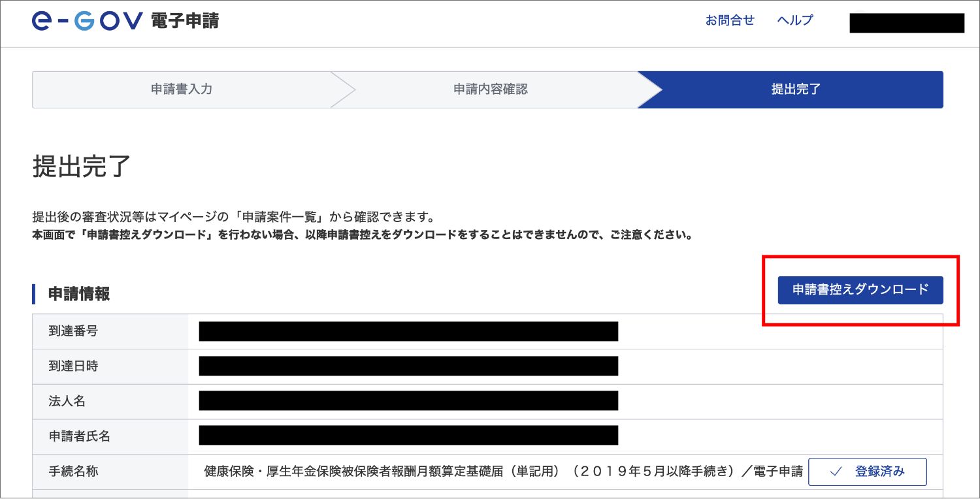The height and width of the screenshot is (499, 980).
Task: Click 申請書控えダウンロード button
Action: 860,290
